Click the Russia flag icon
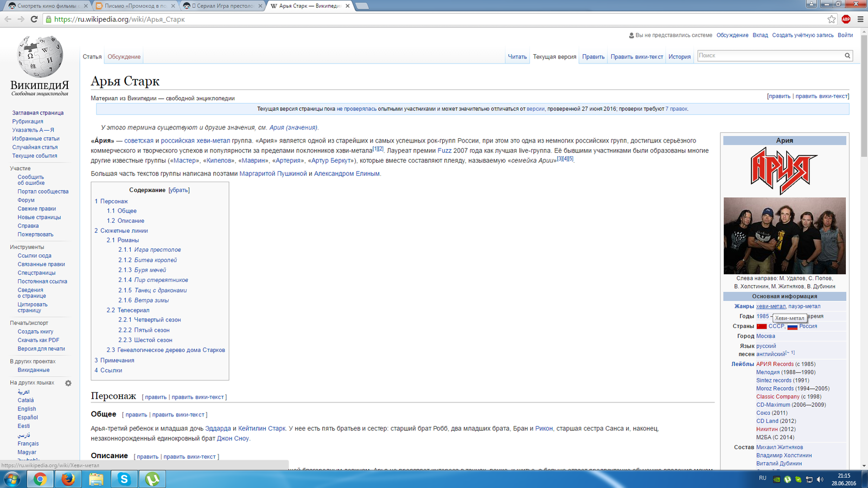 [x=793, y=326]
